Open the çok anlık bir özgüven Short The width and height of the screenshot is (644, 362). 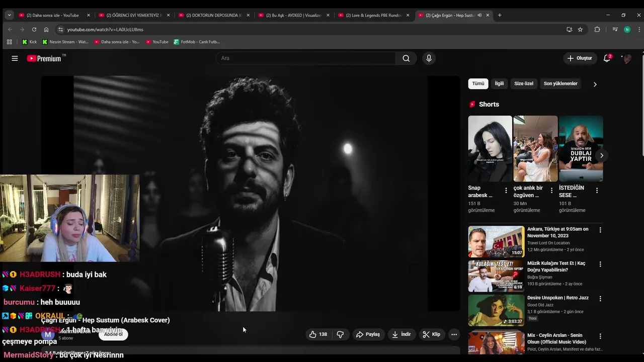pyautogui.click(x=535, y=148)
